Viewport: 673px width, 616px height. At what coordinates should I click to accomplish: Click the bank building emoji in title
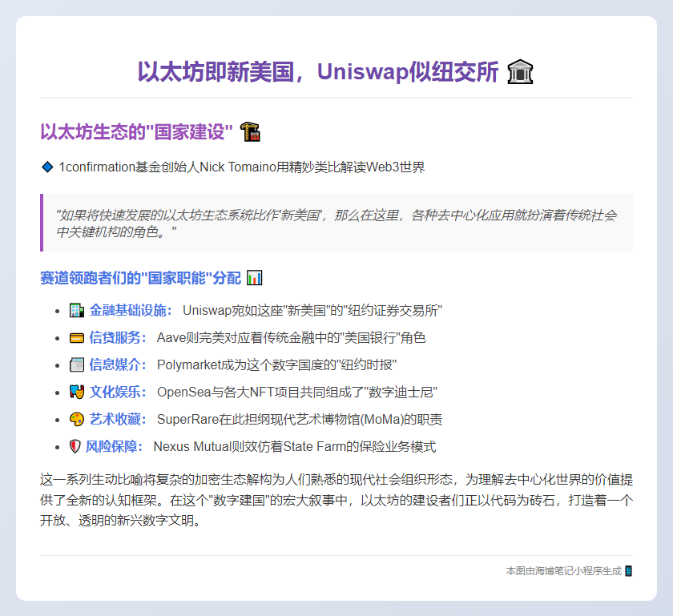point(520,71)
